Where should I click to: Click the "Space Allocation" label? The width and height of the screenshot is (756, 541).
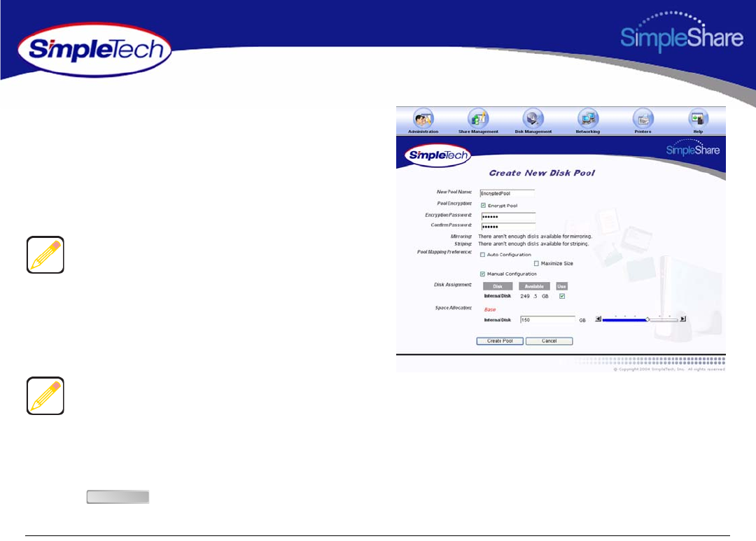[x=453, y=308]
